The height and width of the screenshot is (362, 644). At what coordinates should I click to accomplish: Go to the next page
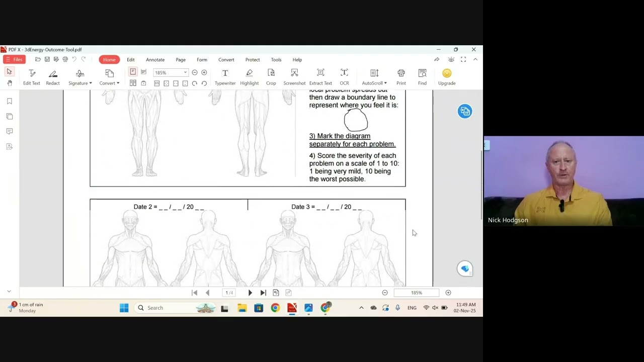click(250, 293)
